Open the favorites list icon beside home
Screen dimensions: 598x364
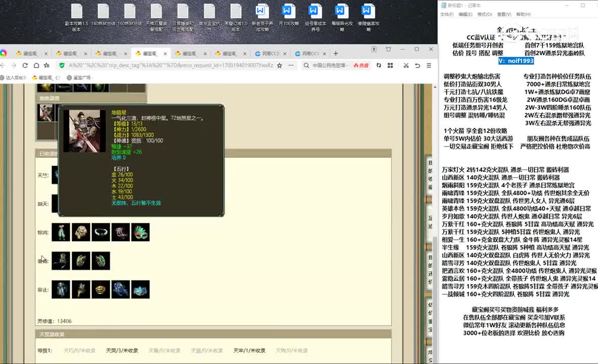coord(47,66)
